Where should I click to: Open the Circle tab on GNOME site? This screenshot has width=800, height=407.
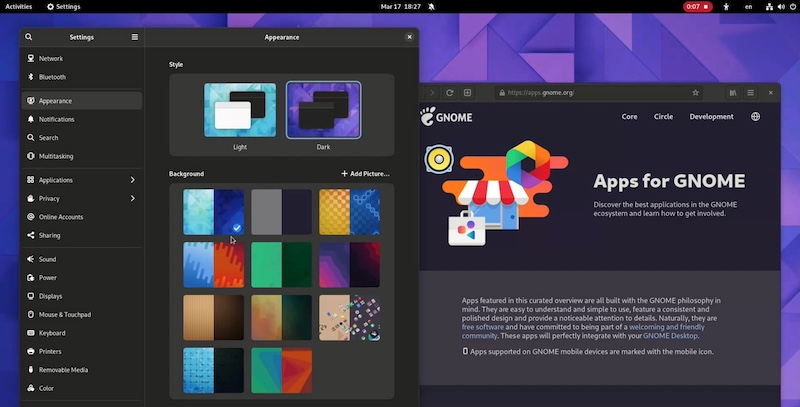[663, 116]
